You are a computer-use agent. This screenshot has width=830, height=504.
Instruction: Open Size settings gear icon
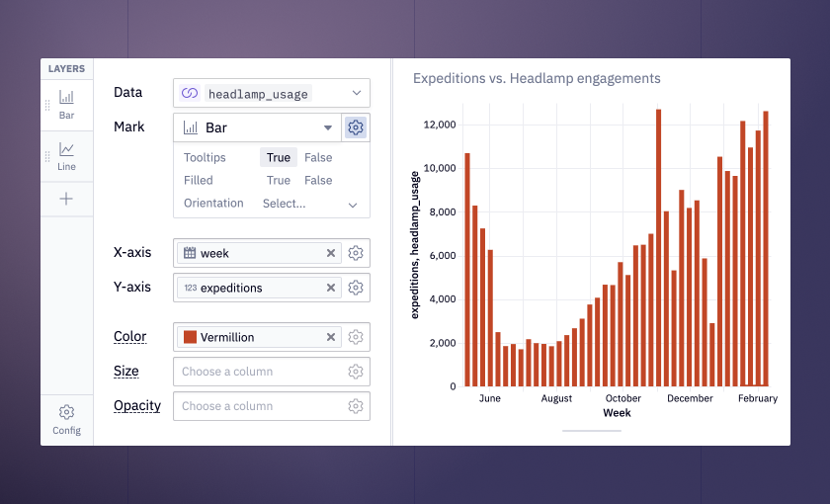point(355,372)
